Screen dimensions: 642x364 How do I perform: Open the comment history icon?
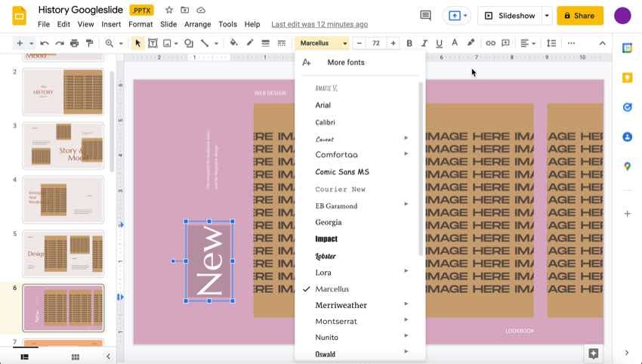(425, 15)
